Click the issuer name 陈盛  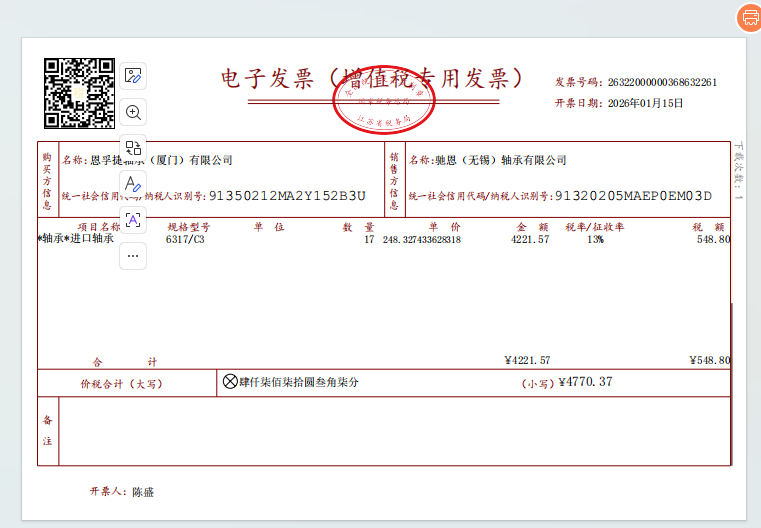(143, 492)
